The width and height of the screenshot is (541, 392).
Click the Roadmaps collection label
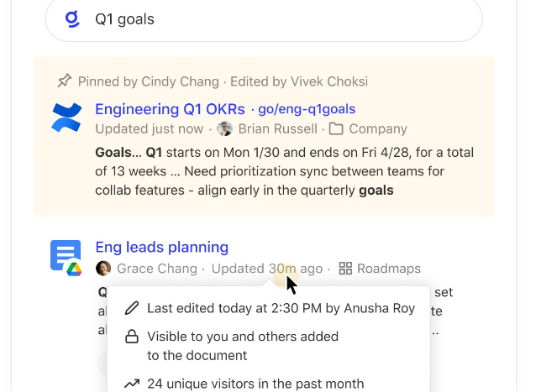pos(390,269)
